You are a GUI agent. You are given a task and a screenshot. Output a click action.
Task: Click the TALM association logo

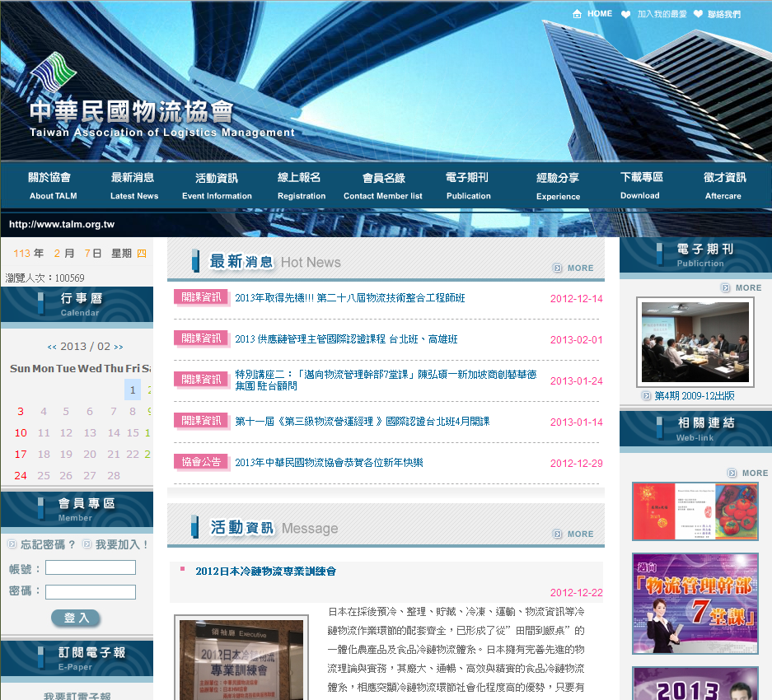54,72
